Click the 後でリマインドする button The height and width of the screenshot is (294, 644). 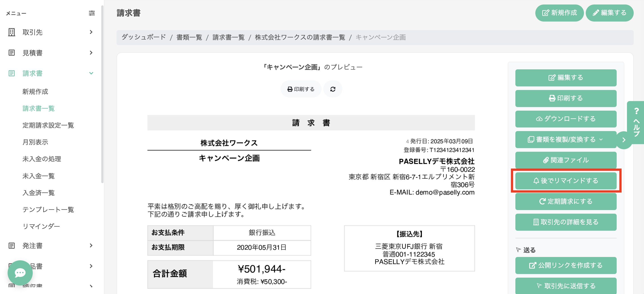566,181
